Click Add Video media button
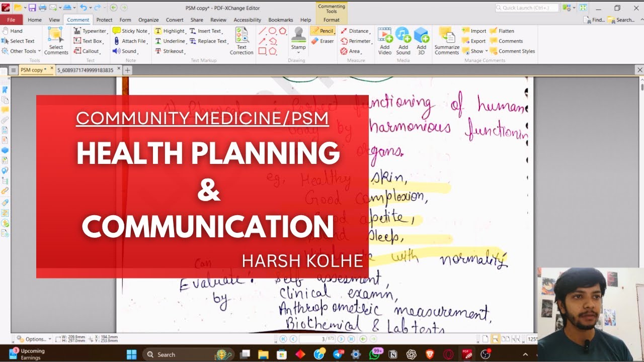644x362 pixels. pos(385,41)
